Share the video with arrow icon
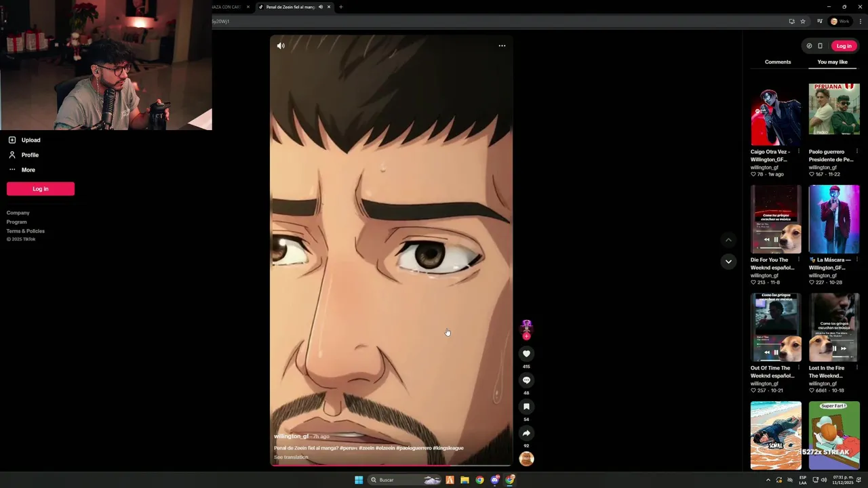The width and height of the screenshot is (868, 488). 526,433
